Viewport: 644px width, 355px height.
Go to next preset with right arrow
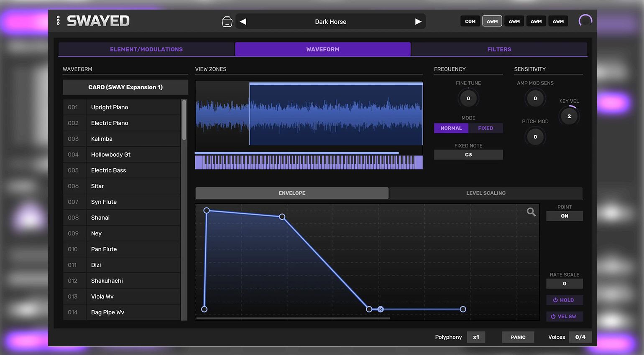418,22
